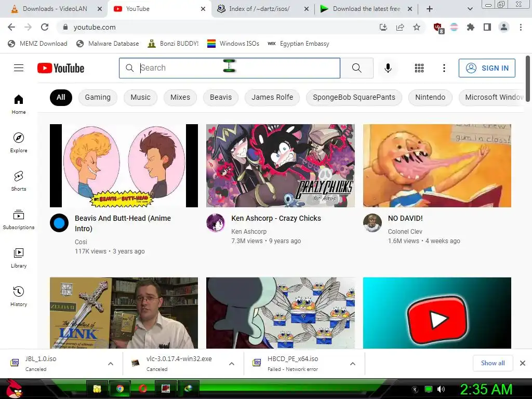Screen dimensions: 532x399
Task: Focus the YouTube Search field
Action: [230, 68]
